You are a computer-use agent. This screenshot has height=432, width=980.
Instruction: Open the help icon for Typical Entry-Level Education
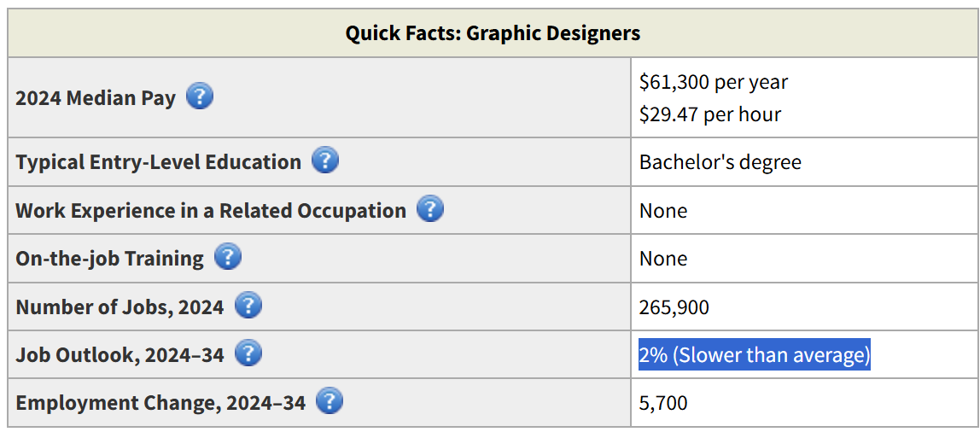[325, 161]
